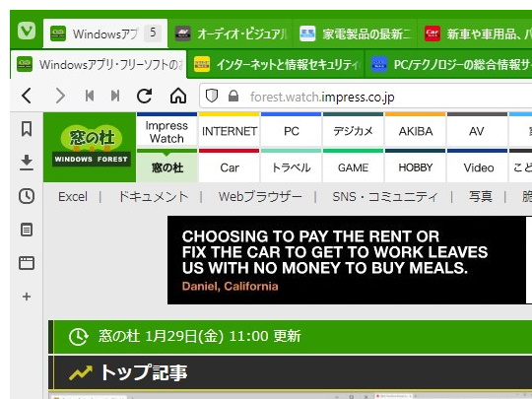Open the tracker blocker shield icon
Image resolution: width=532 pixels, height=399 pixels.
click(x=212, y=96)
